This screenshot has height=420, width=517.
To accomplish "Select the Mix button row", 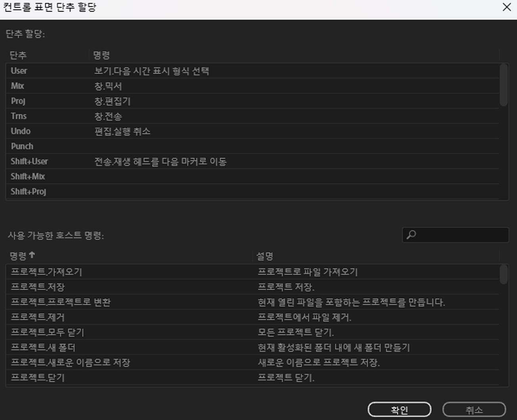I will pyautogui.click(x=253, y=86).
